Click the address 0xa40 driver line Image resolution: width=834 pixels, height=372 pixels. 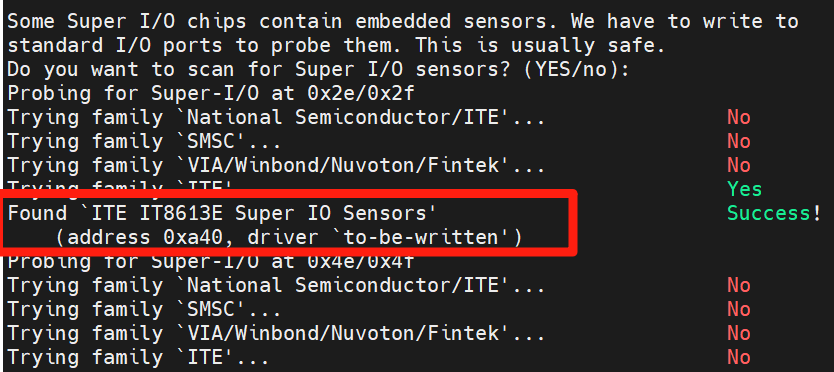click(x=289, y=237)
